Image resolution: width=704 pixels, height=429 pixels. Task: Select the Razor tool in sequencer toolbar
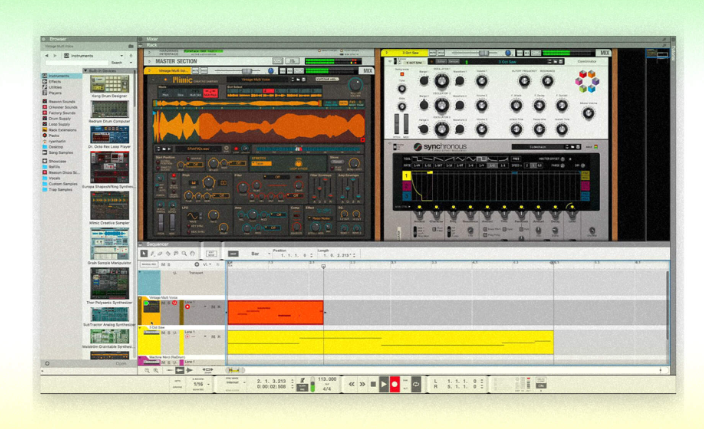tap(168, 254)
